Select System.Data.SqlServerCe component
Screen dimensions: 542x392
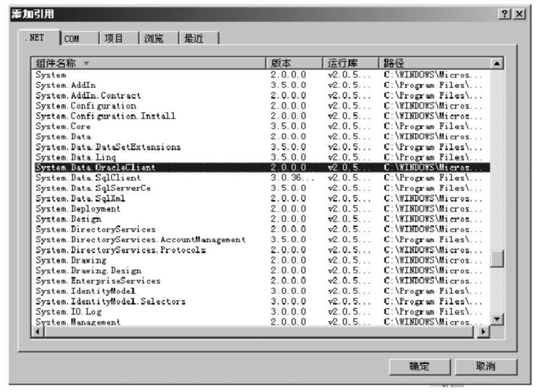point(262,188)
